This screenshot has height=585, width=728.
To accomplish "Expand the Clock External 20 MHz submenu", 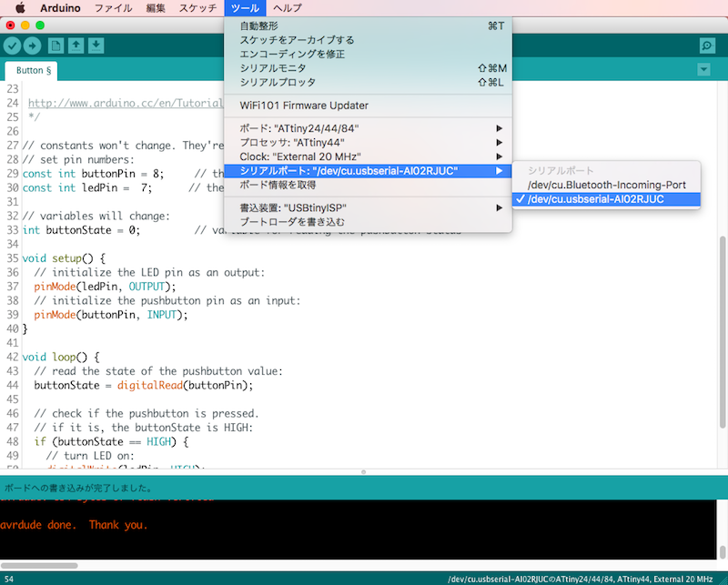I will (369, 156).
